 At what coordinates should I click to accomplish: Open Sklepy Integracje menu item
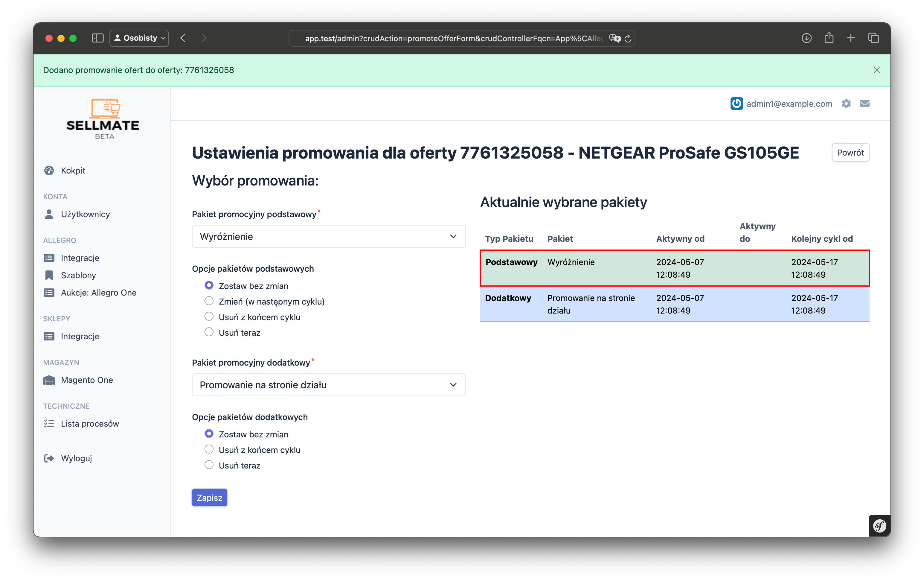pyautogui.click(x=80, y=336)
